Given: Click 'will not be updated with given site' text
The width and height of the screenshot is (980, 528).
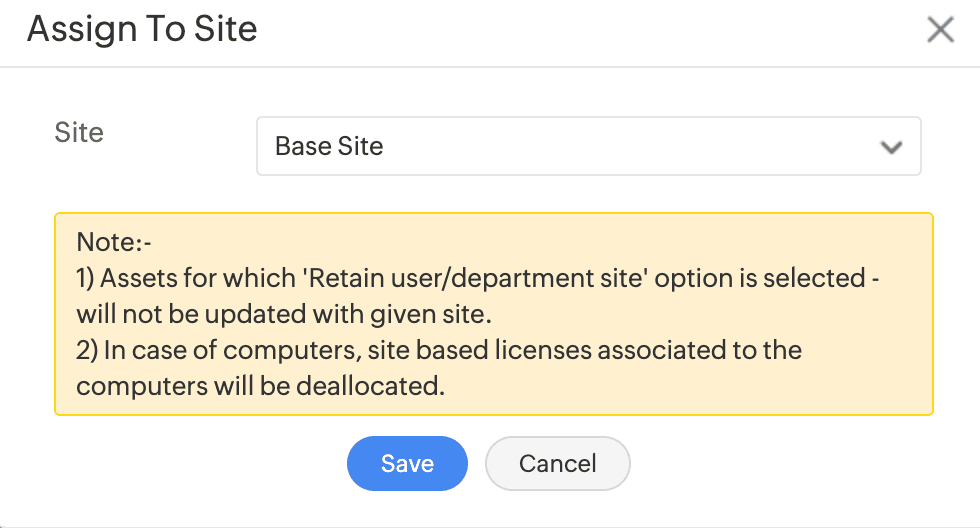Looking at the screenshot, I should pyautogui.click(x=284, y=314).
